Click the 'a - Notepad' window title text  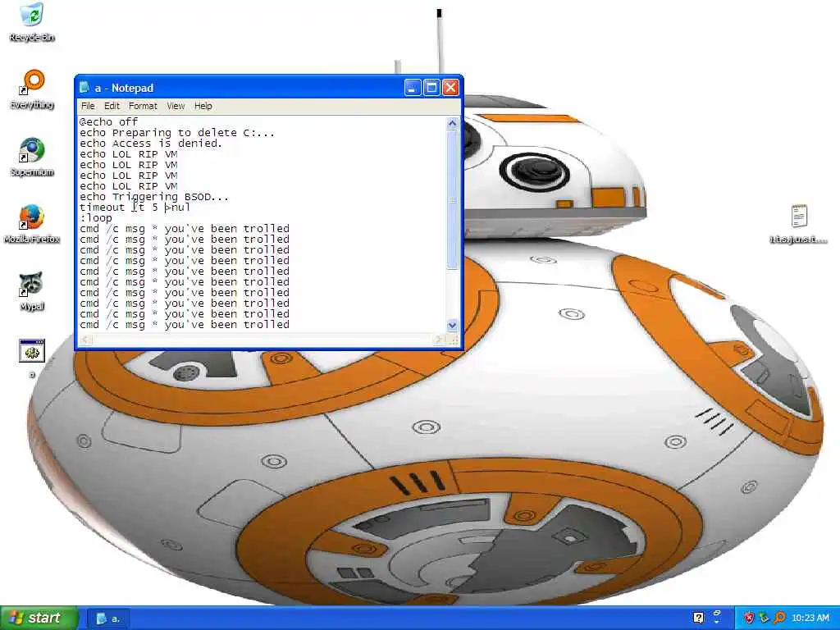[125, 88]
